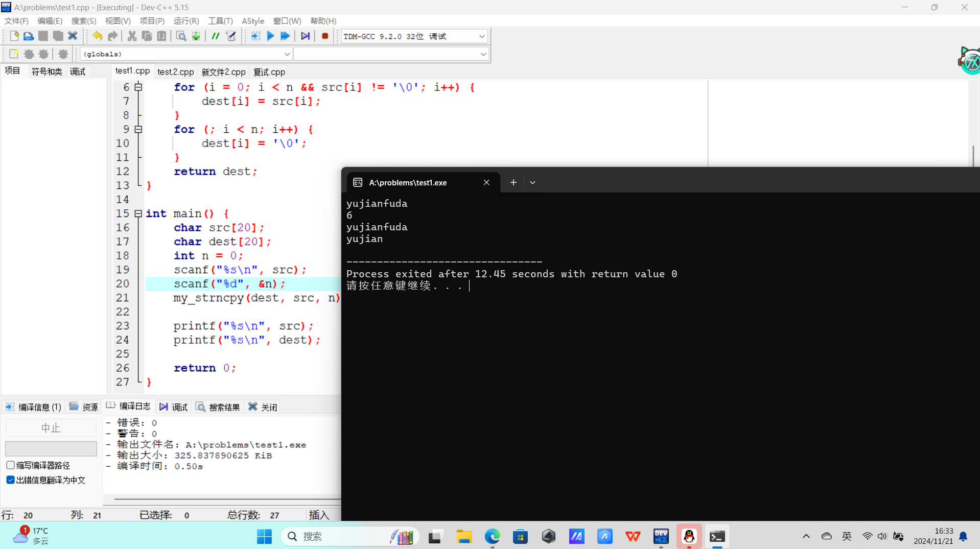Screen dimensions: 980x549
Task: Close the current file using toolbar X
Action: (x=73, y=36)
